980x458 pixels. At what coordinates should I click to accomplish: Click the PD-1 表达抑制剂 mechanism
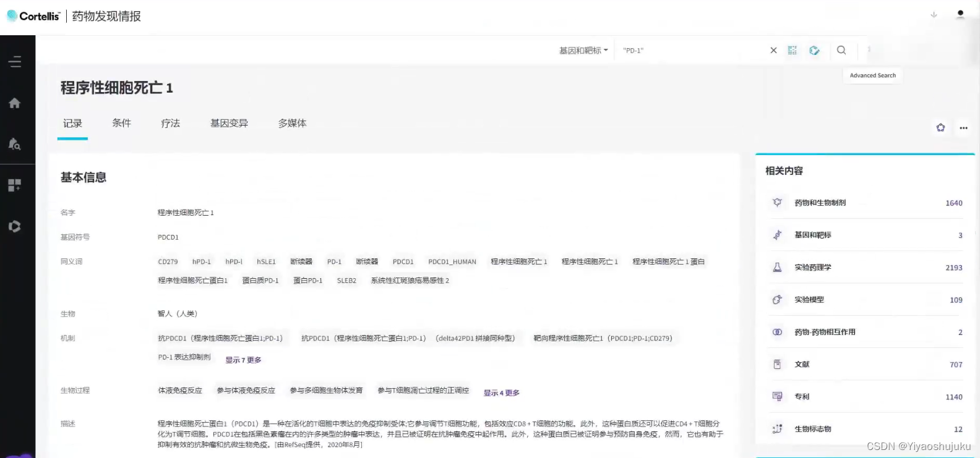pyautogui.click(x=184, y=357)
